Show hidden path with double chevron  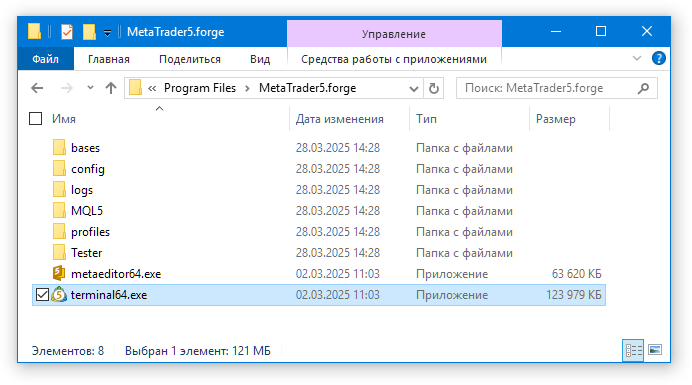point(152,88)
